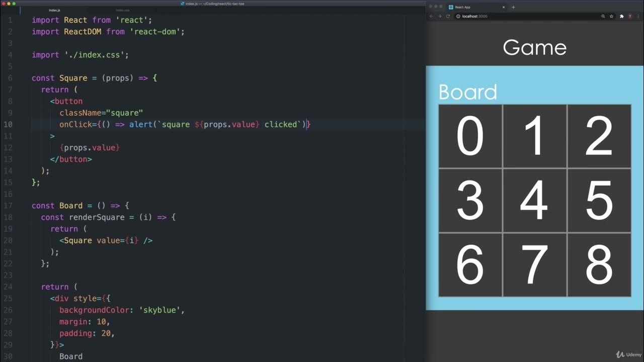Click board square 3
644x362 pixels.
click(x=470, y=201)
